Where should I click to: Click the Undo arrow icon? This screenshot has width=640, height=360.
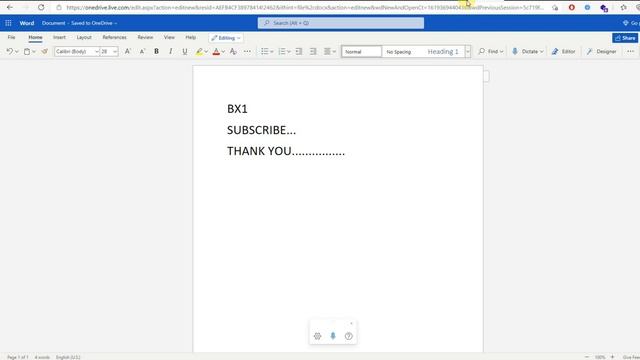(x=9, y=51)
